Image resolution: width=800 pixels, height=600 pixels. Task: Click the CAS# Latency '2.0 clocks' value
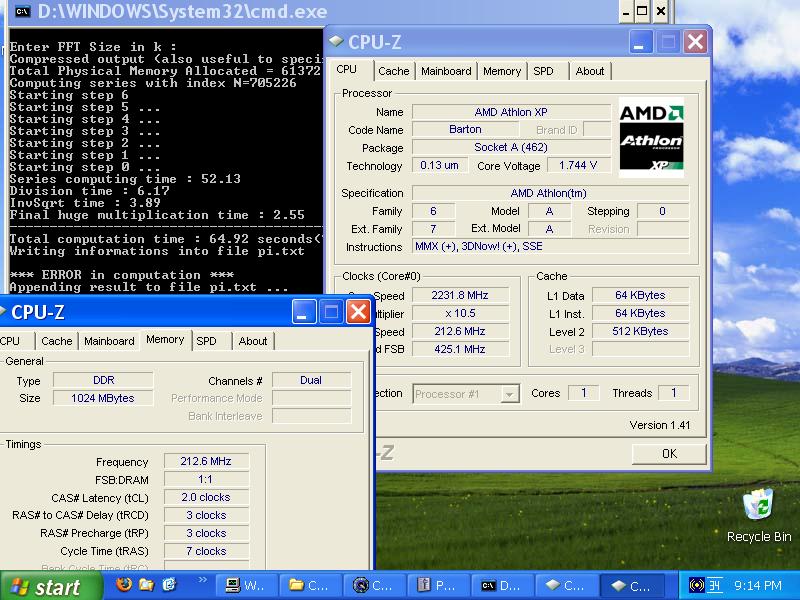(206, 497)
